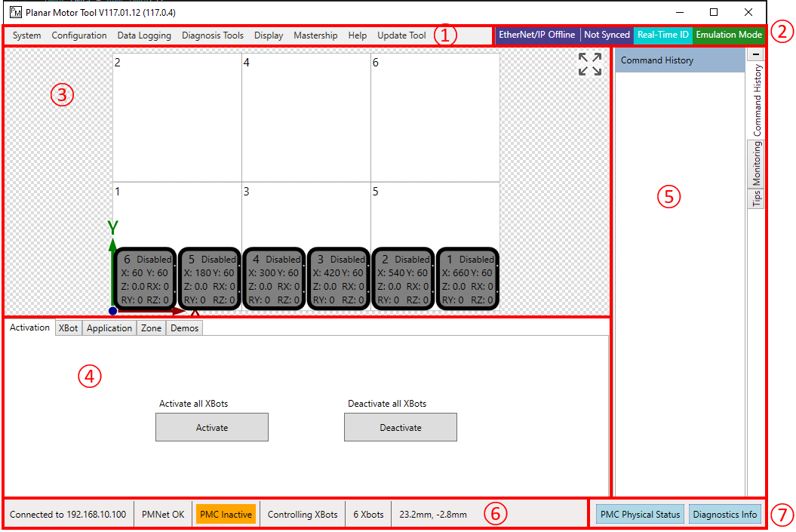Open the Diagnostics Info view
796x532 pixels.
click(x=724, y=514)
